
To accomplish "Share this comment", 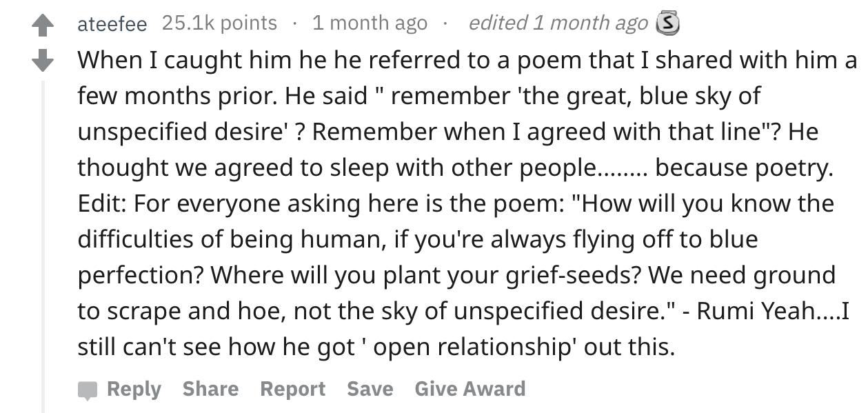I will [210, 389].
